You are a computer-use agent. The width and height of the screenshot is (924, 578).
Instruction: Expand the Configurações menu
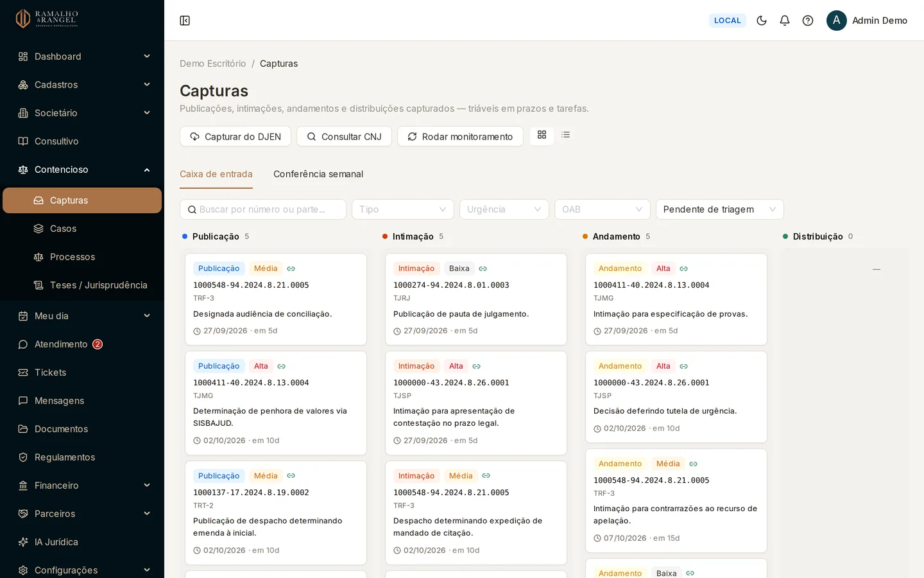[82, 570]
